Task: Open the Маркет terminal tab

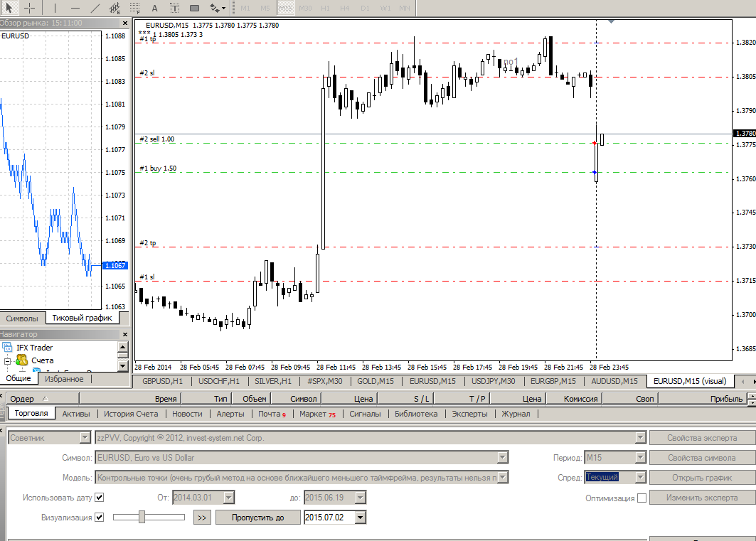Action: tap(317, 414)
